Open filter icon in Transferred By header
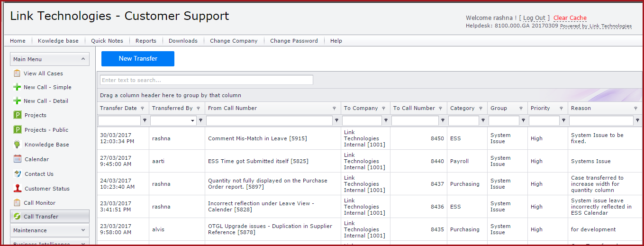The height and width of the screenshot is (246, 644). click(x=198, y=109)
